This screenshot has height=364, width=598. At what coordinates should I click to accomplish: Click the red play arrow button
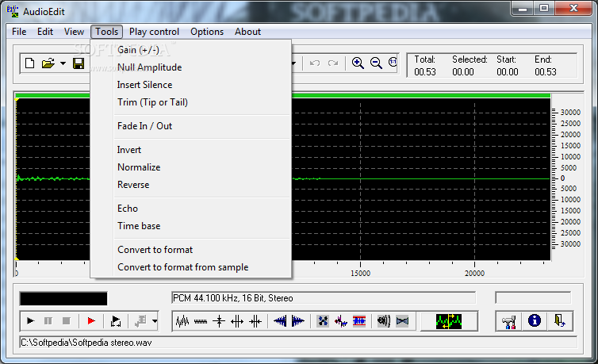[x=90, y=321]
